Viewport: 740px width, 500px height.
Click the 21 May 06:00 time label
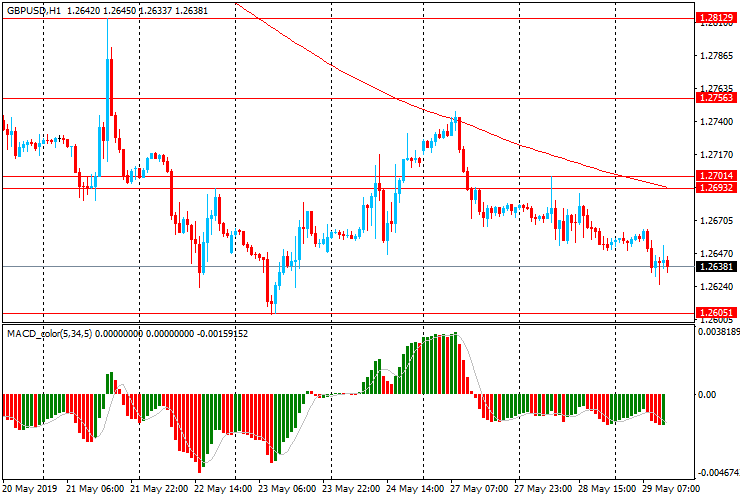point(95,488)
